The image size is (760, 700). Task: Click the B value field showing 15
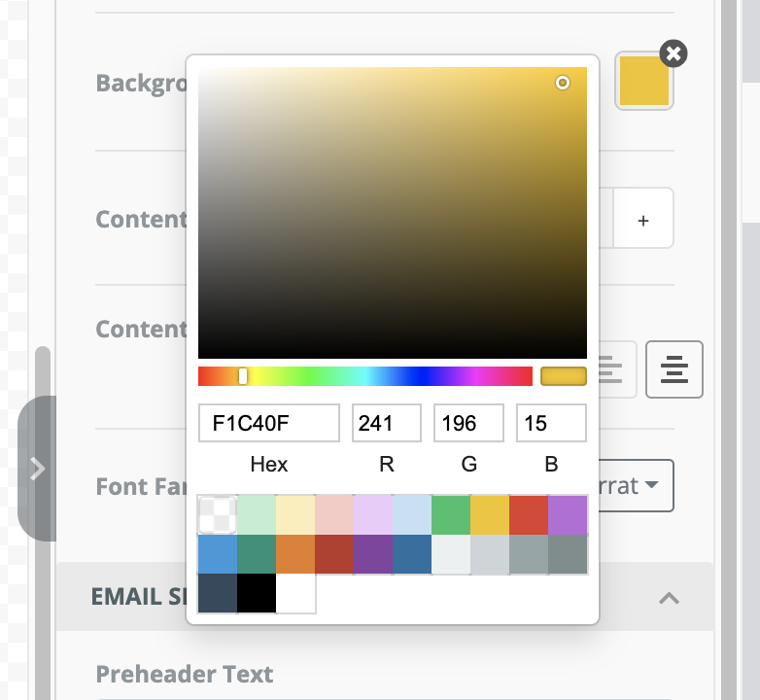pyautogui.click(x=551, y=423)
